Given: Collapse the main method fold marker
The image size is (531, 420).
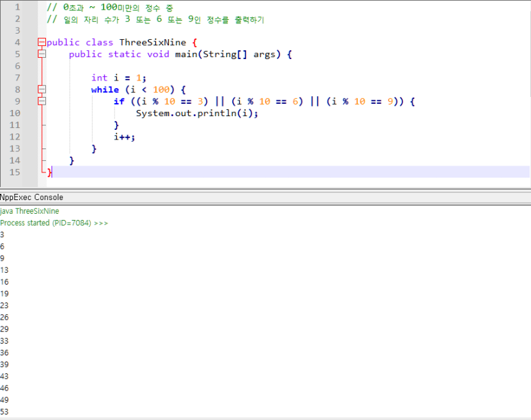Looking at the screenshot, I should 42,54.
